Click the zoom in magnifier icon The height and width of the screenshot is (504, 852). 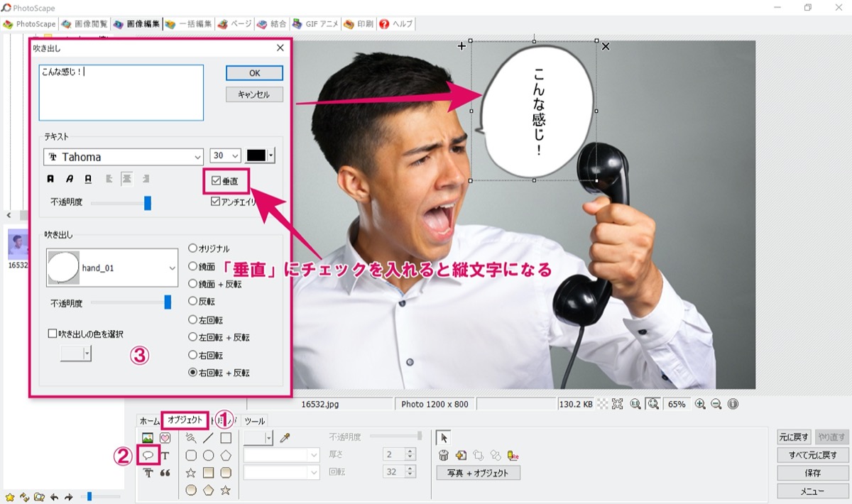pos(700,404)
